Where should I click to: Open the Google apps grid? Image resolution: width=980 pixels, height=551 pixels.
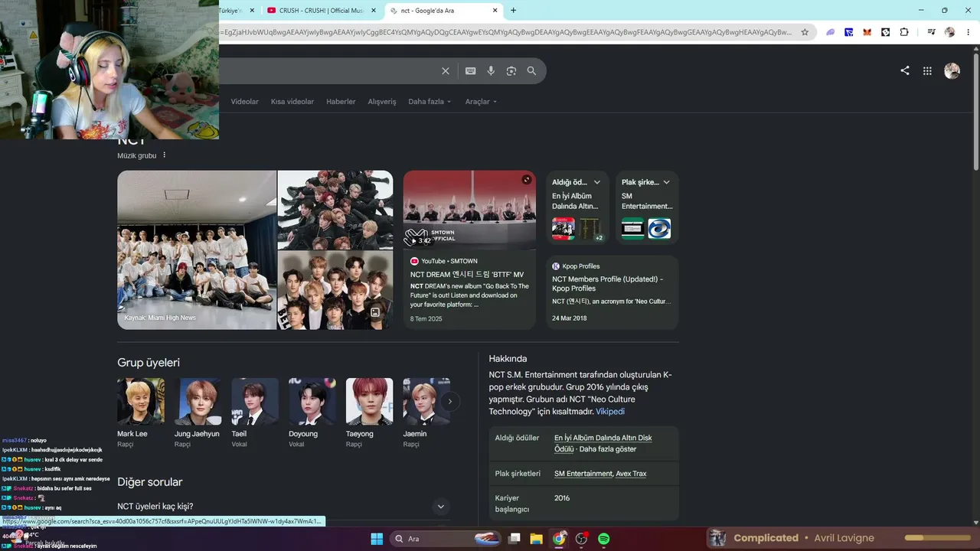pos(927,71)
